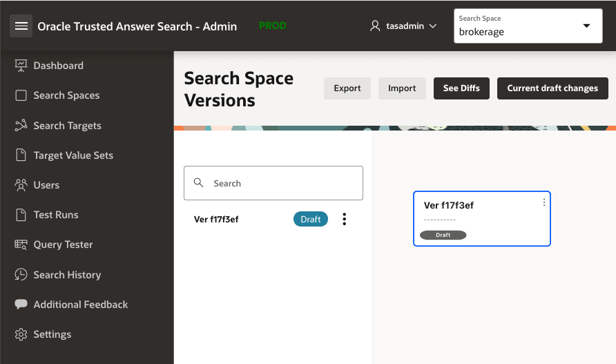Image resolution: width=616 pixels, height=364 pixels.
Task: Click the Import button
Action: pyautogui.click(x=402, y=88)
